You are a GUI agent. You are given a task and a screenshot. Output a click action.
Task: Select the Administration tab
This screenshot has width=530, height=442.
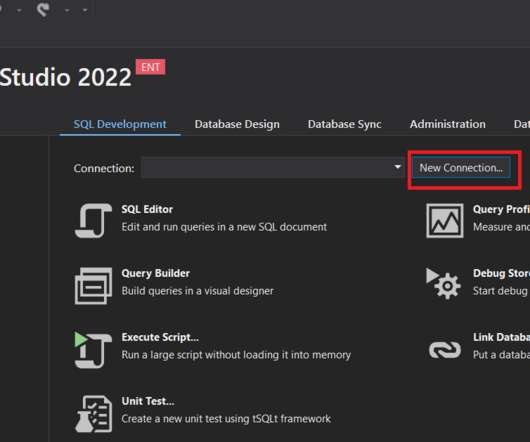[448, 124]
